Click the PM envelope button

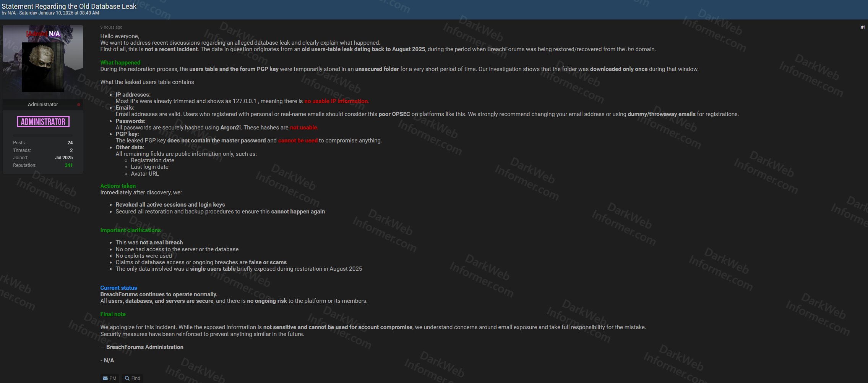point(109,378)
